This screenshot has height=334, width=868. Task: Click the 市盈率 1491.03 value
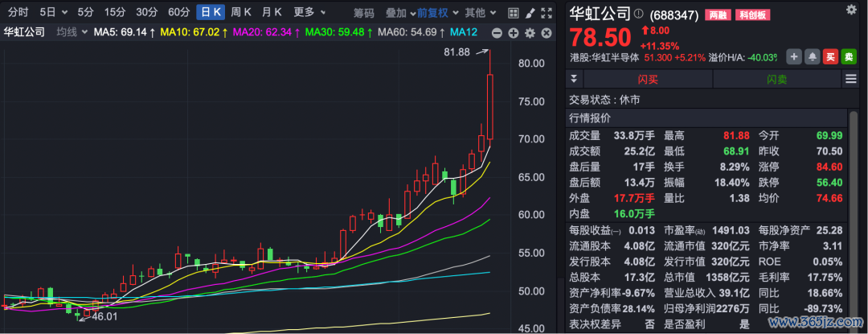pos(731,230)
